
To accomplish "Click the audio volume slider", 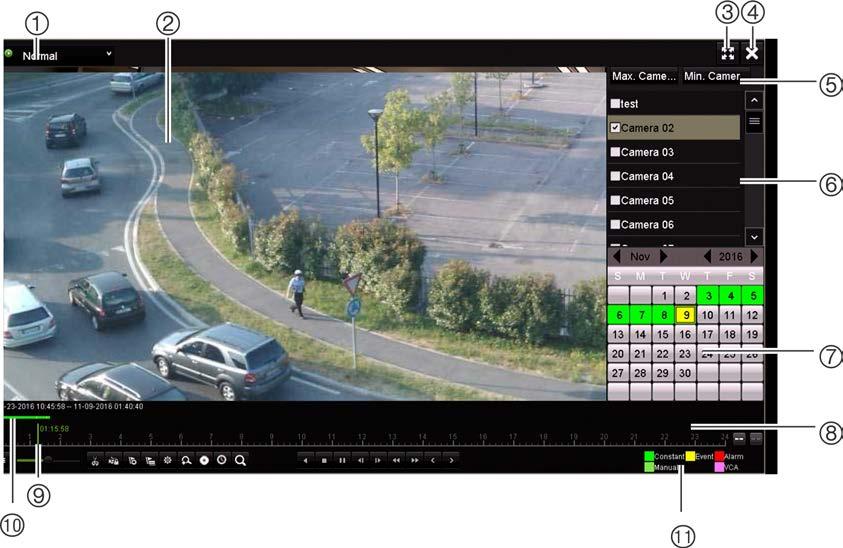I will pyautogui.click(x=48, y=460).
